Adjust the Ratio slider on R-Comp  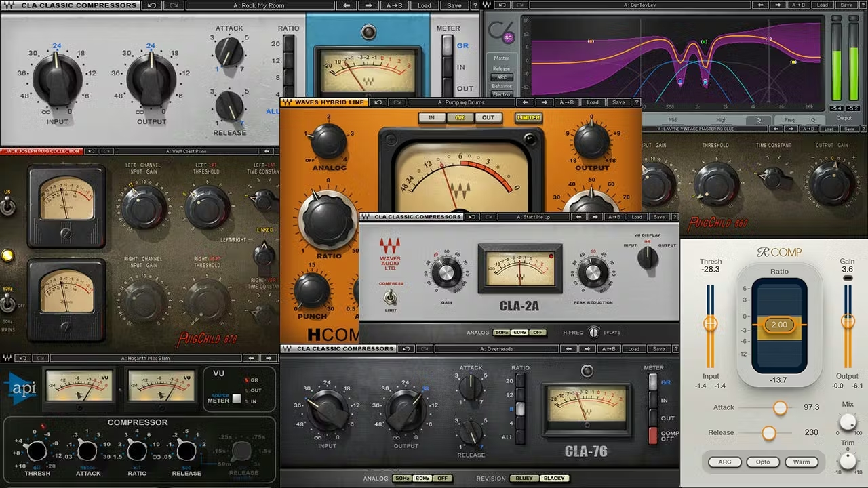coord(778,325)
